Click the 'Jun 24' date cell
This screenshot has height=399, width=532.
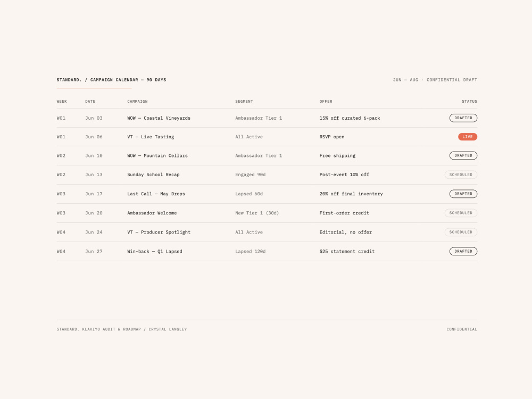(x=94, y=232)
